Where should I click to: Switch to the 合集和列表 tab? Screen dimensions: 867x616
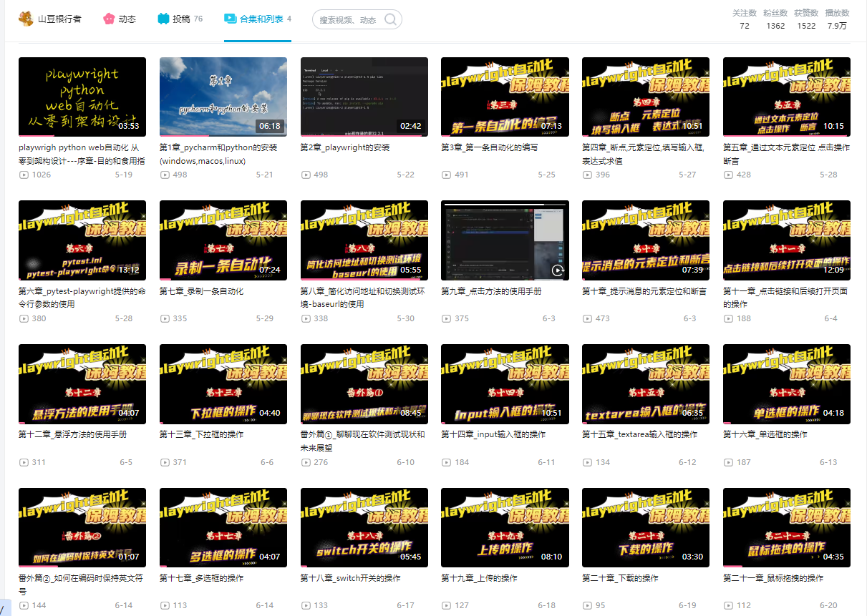(258, 19)
